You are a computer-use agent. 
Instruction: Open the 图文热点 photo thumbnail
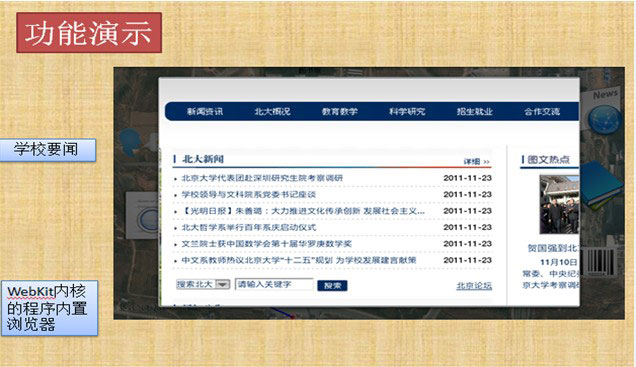(559, 204)
